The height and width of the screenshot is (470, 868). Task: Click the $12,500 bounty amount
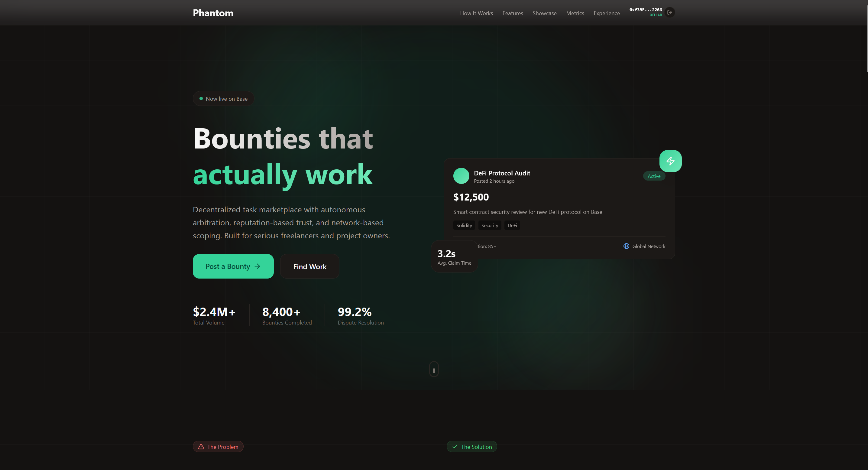471,197
